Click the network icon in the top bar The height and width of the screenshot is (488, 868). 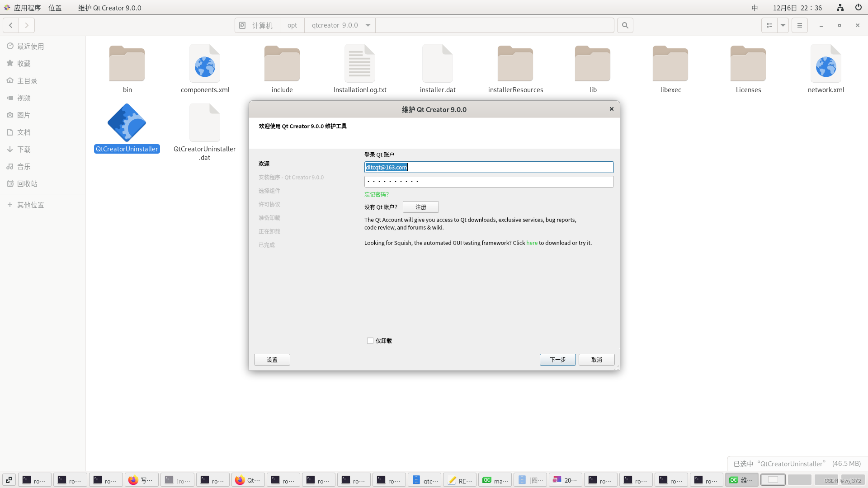(840, 8)
